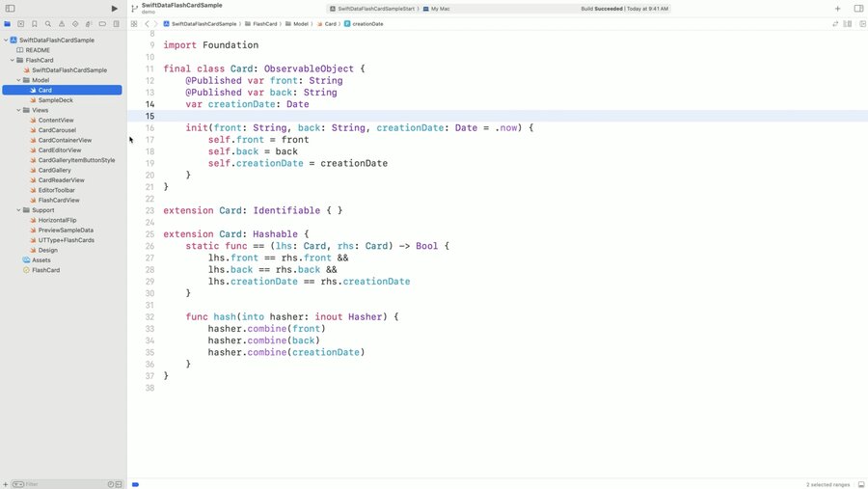Open the Issue navigator warning tab

[x=62, y=24]
